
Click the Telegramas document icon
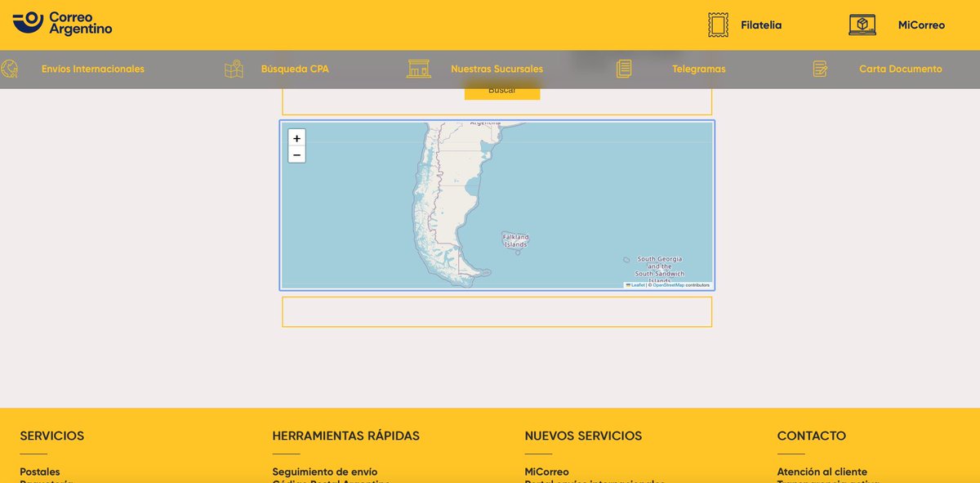[x=624, y=69]
